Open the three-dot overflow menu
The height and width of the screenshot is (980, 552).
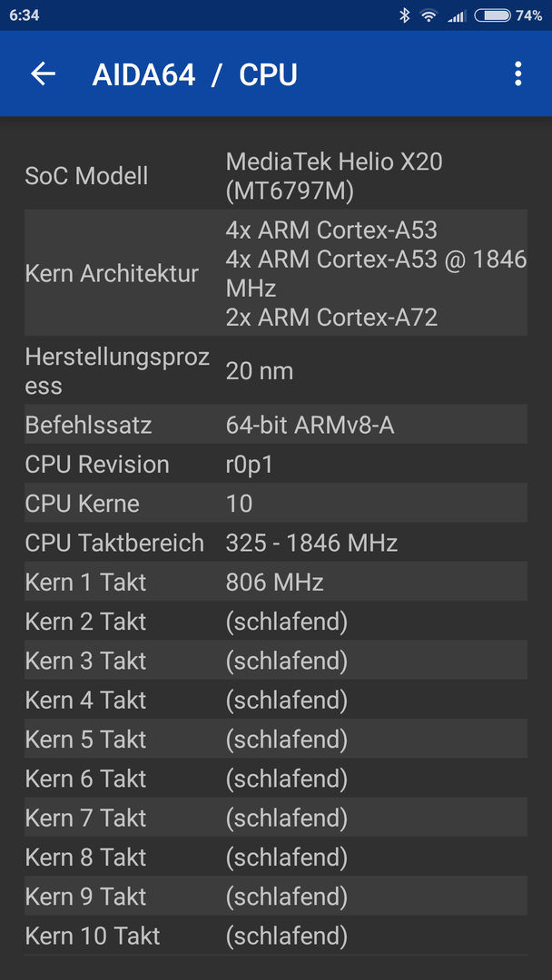click(x=517, y=73)
